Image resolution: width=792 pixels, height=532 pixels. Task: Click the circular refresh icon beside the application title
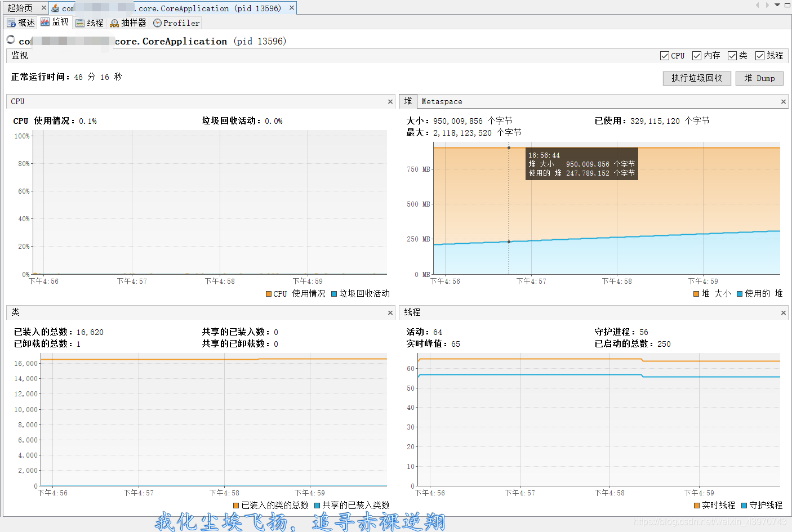[x=10, y=39]
